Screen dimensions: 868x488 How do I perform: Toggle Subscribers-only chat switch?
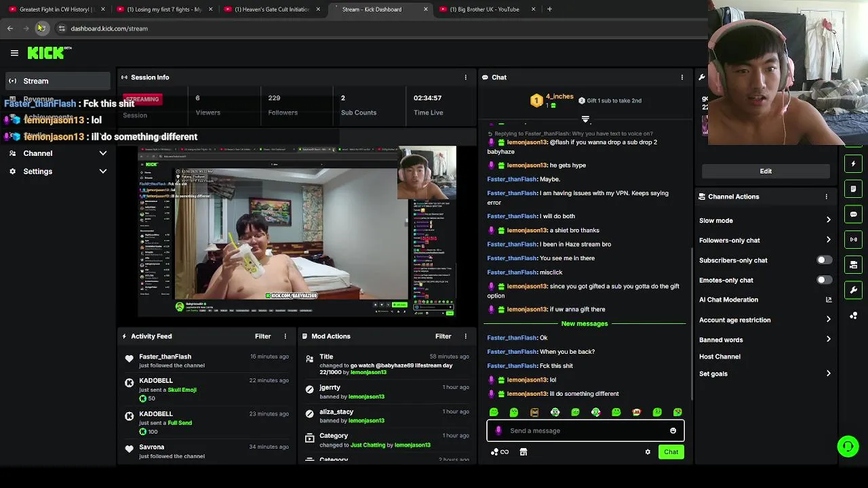[x=823, y=260]
